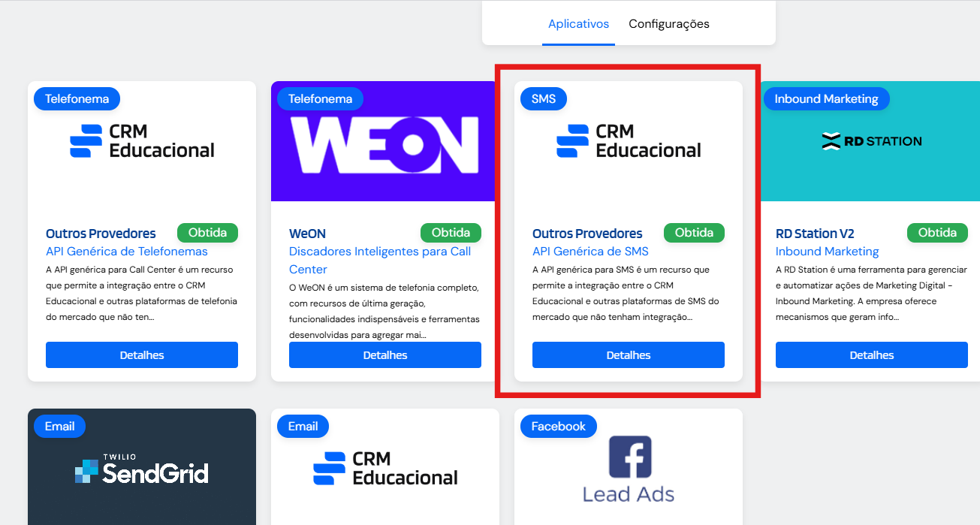Screen dimensions: 980x525
Task: Open Detalhes for API Genérica de SMS
Action: 629,355
